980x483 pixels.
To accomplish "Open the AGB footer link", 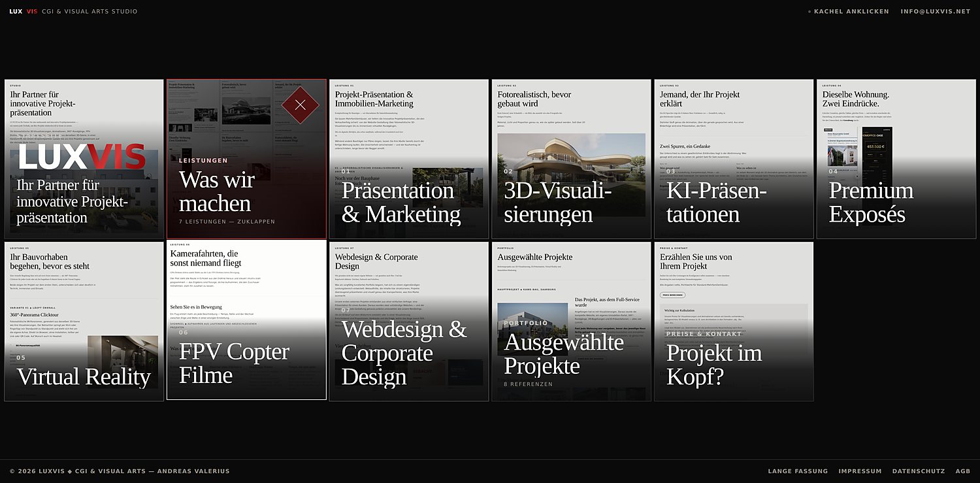I will click(x=963, y=471).
